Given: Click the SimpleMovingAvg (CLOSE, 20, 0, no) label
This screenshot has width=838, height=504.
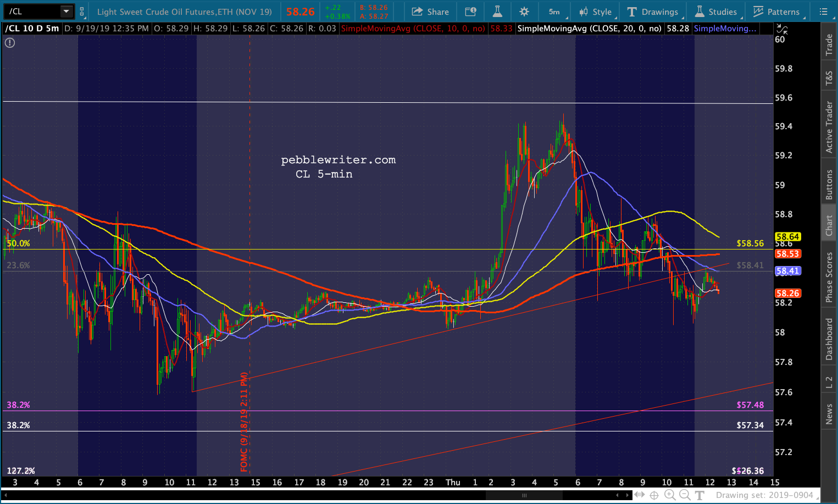Looking at the screenshot, I should [589, 29].
